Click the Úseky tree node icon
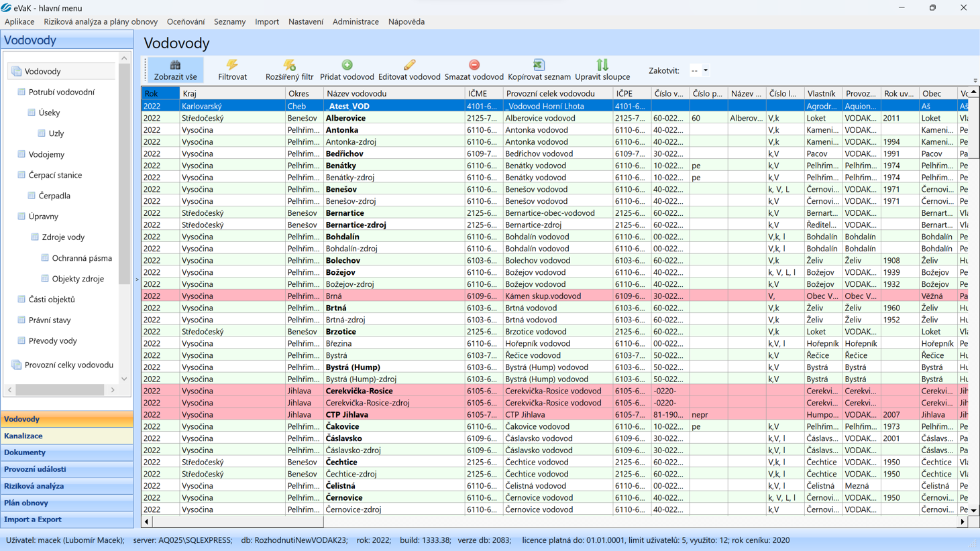 [32, 113]
